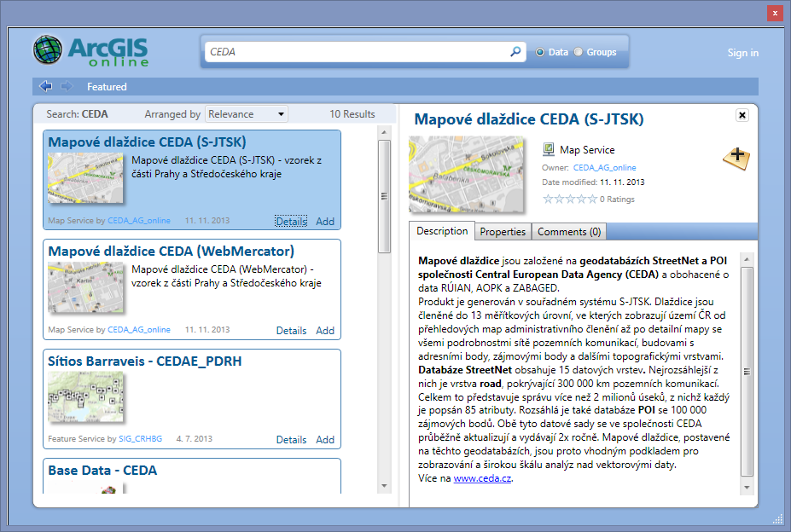Click Sítios Barraveis result thumbnail
Viewport: 791px width, 532px height.
(85, 396)
